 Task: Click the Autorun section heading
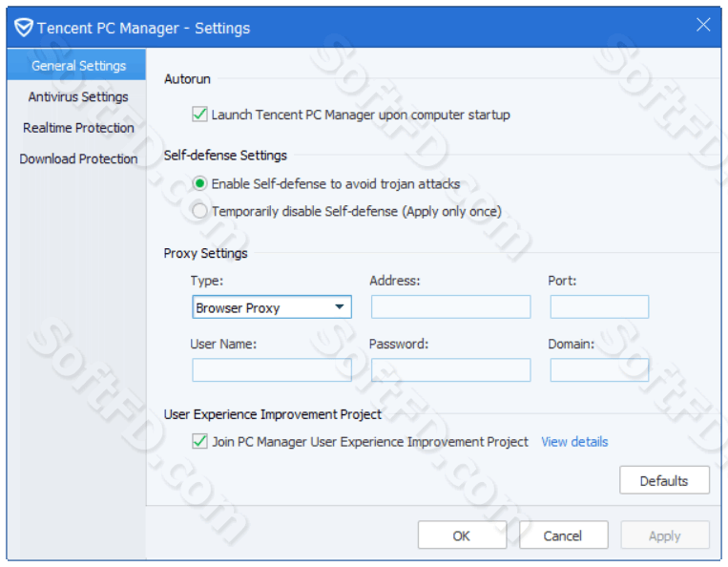[x=187, y=79]
